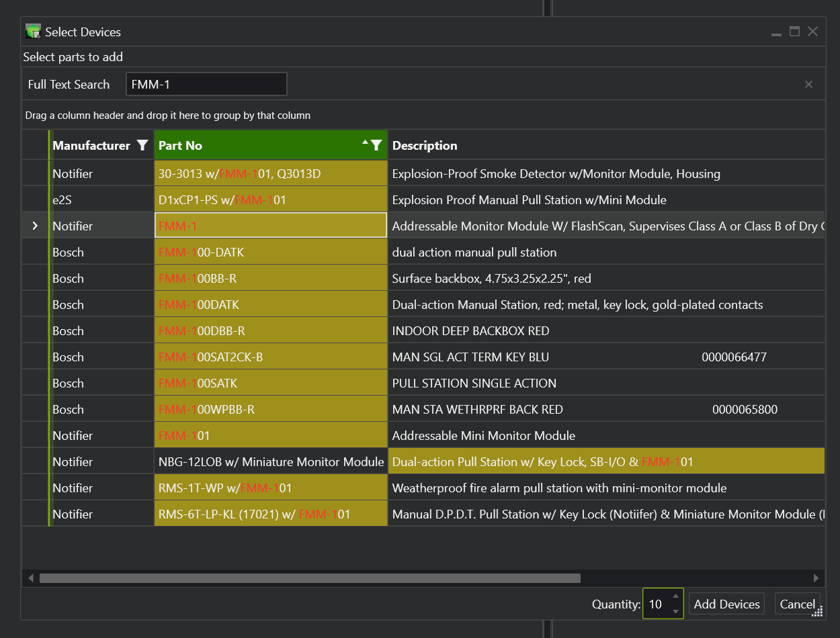Click the scroll left arrow
840x638 pixels.
tap(30, 578)
